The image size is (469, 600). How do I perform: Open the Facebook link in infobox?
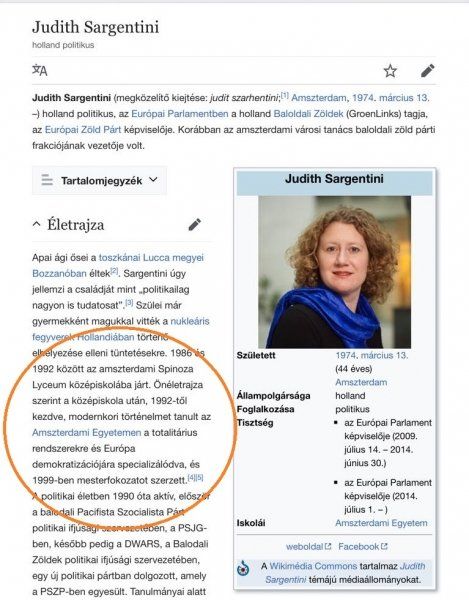click(x=358, y=546)
